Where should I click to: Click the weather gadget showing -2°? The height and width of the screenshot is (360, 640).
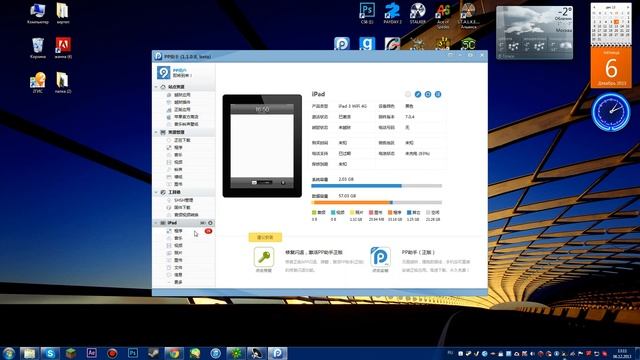pyautogui.click(x=534, y=32)
